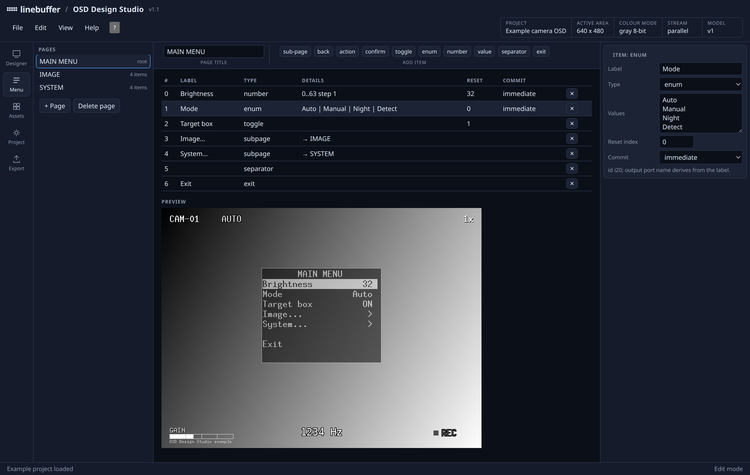Viewport: 750px width, 475px height.
Task: Delete the Image... subpage row
Action: coord(572,139)
